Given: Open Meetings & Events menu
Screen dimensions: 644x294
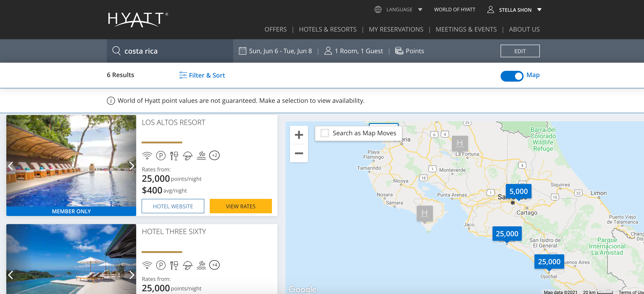Looking at the screenshot, I should point(466,29).
